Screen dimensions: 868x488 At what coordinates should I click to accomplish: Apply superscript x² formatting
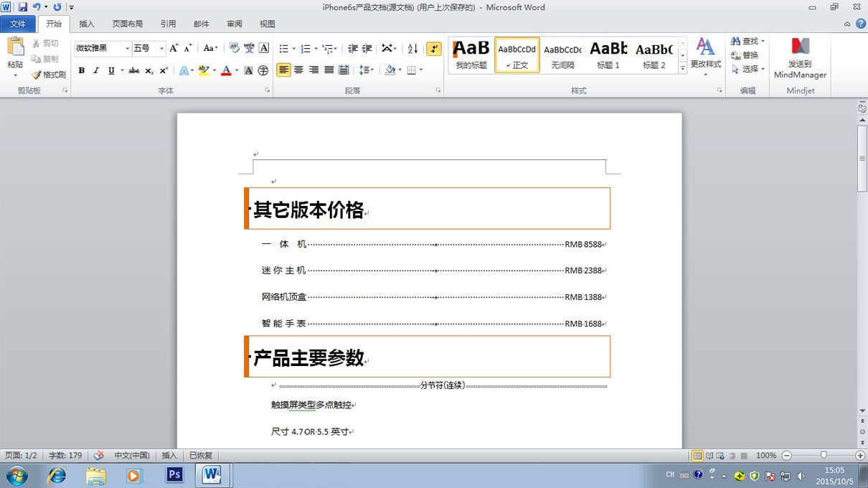[164, 70]
